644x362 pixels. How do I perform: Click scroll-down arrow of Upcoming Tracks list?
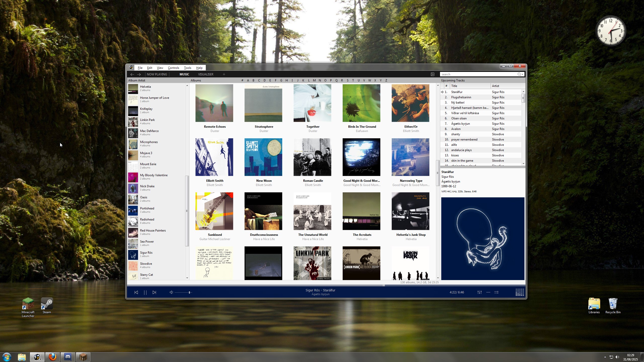[524, 164]
